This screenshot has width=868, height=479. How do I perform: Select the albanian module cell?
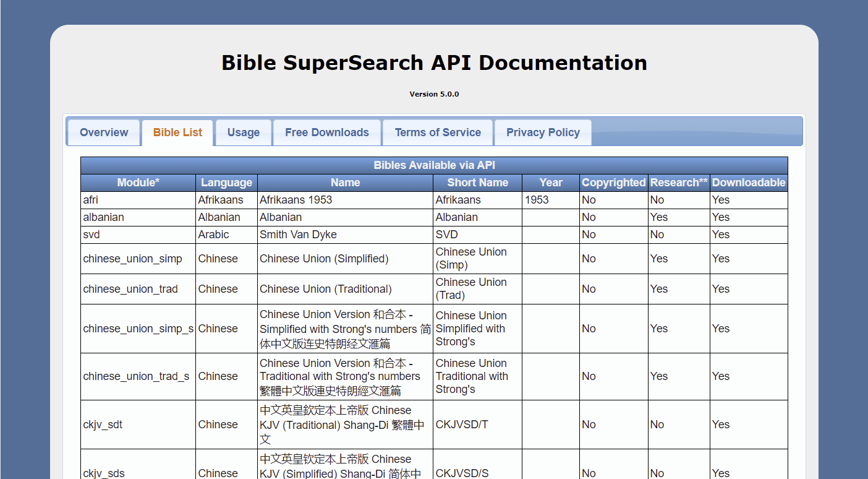138,217
